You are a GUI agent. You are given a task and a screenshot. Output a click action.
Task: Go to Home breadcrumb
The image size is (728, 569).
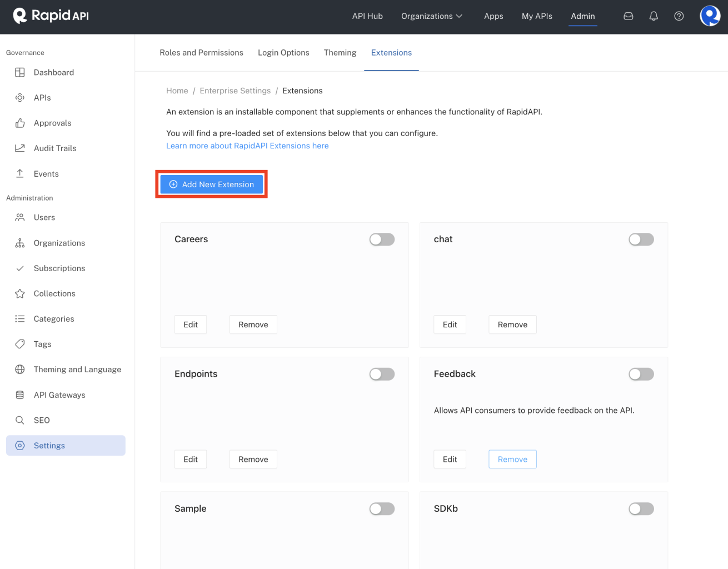[177, 91]
